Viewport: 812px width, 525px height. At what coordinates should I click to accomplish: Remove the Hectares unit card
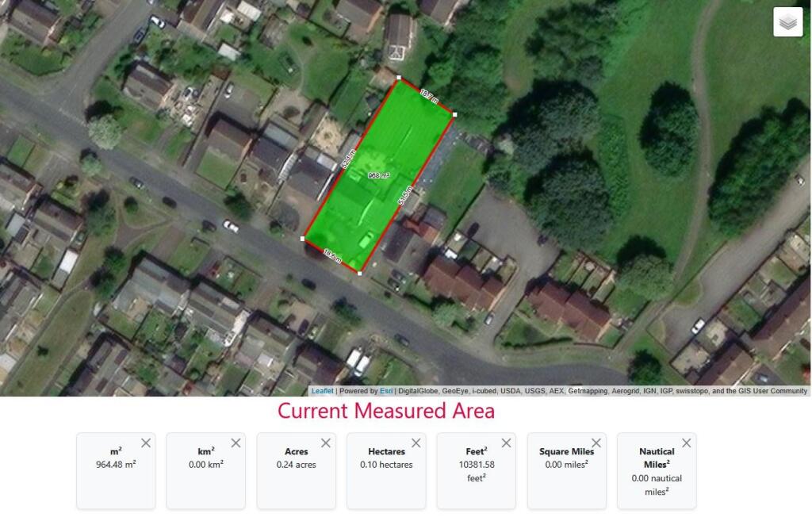pos(416,443)
